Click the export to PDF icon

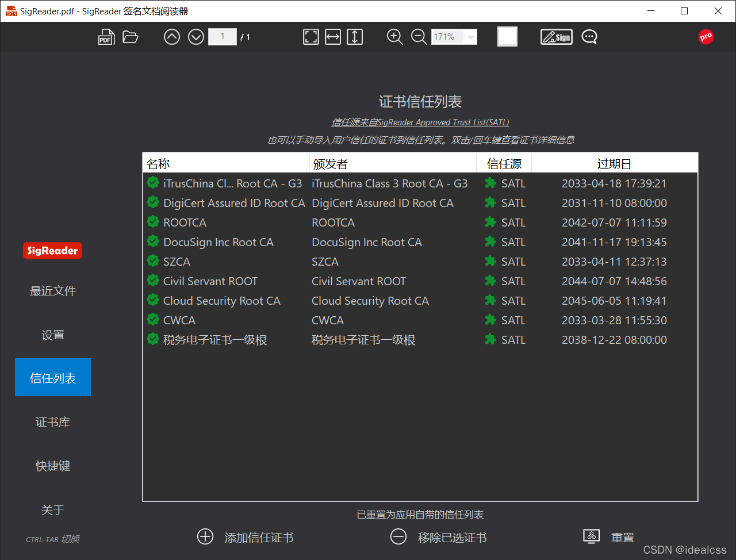click(106, 37)
